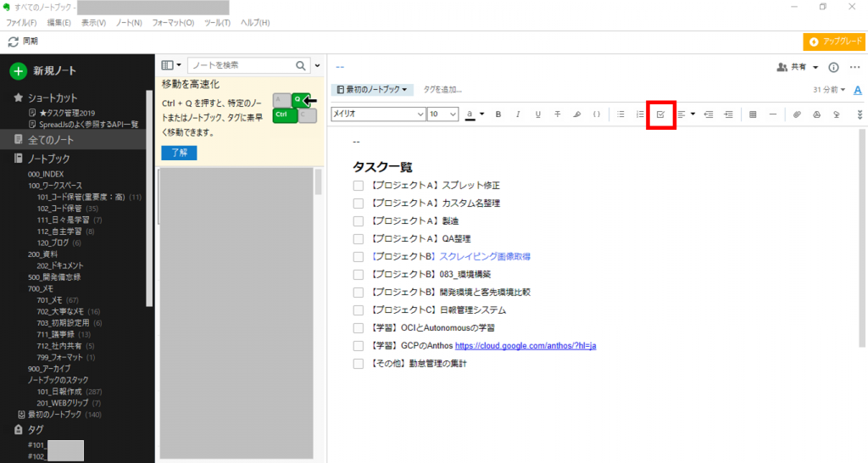Create a new note with 新規ノート
Image resolution: width=868 pixels, height=463 pixels.
pyautogui.click(x=43, y=71)
